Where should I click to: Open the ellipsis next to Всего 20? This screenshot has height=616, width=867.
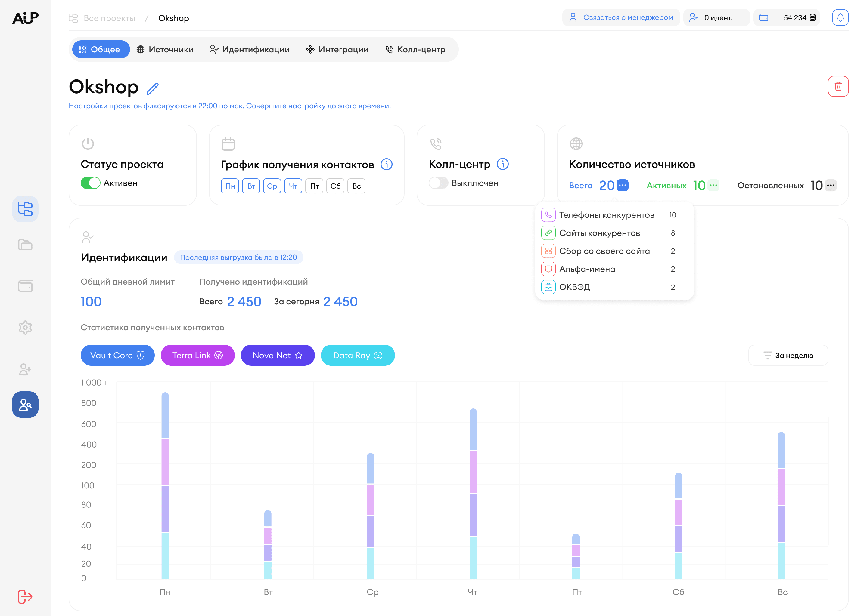tap(622, 186)
